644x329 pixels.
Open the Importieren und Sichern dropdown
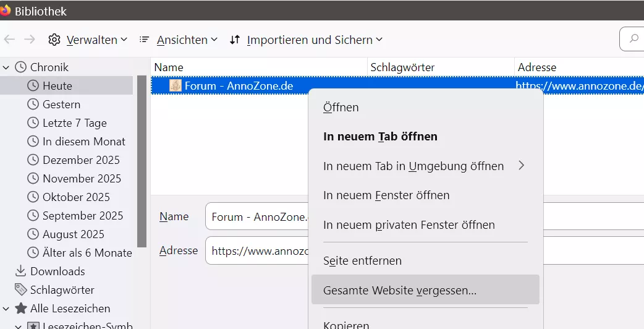pos(306,40)
